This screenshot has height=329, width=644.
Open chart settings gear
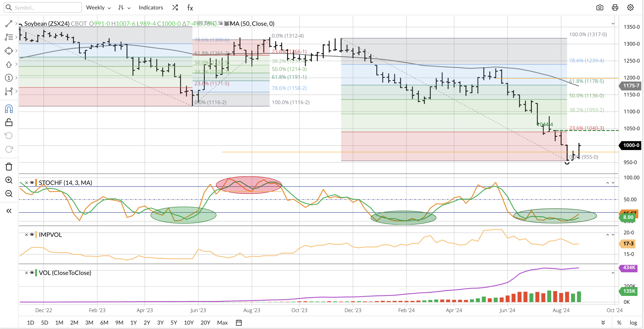630,8
